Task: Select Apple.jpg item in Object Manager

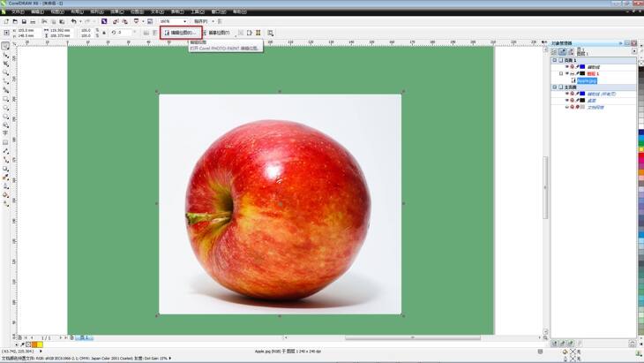Action: (x=587, y=80)
